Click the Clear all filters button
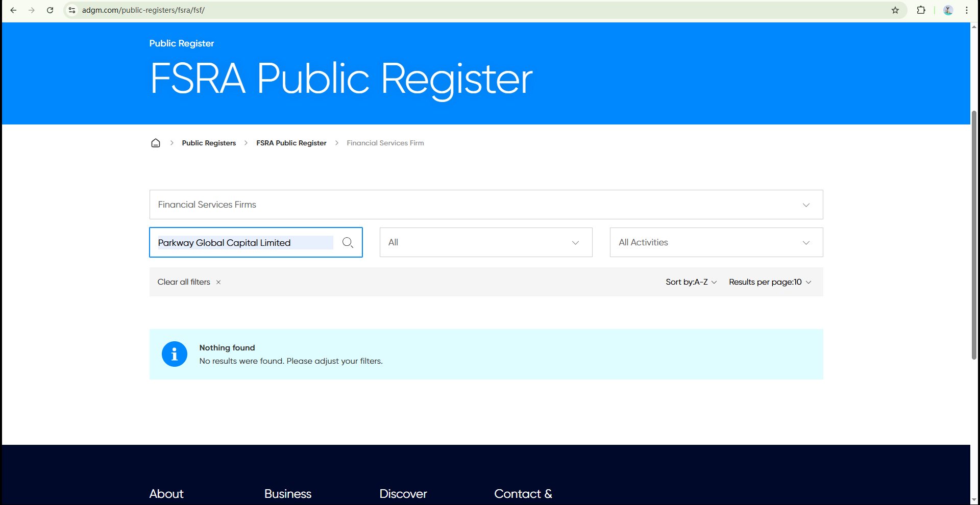 point(184,282)
